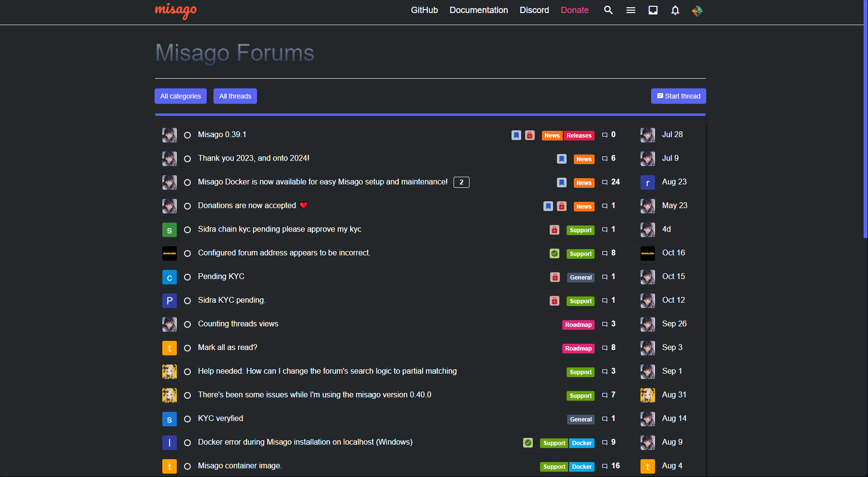Open the hamburger navigation menu icon
Image resolution: width=868 pixels, height=477 pixels.
(x=630, y=10)
